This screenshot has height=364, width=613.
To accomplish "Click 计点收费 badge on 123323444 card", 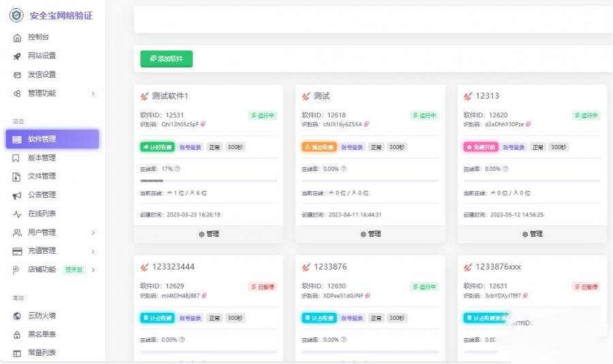I will pyautogui.click(x=157, y=318).
